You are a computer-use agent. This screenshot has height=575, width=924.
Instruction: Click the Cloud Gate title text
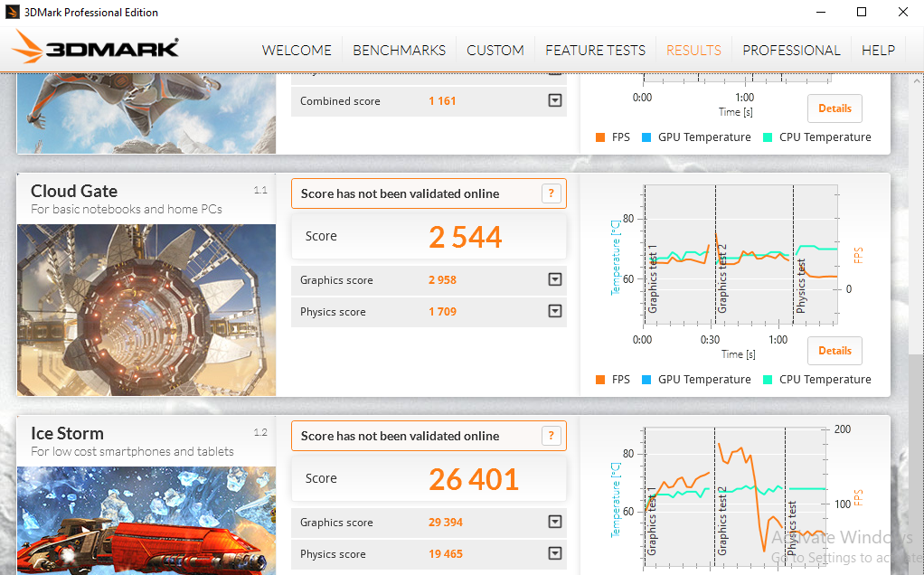tap(74, 191)
